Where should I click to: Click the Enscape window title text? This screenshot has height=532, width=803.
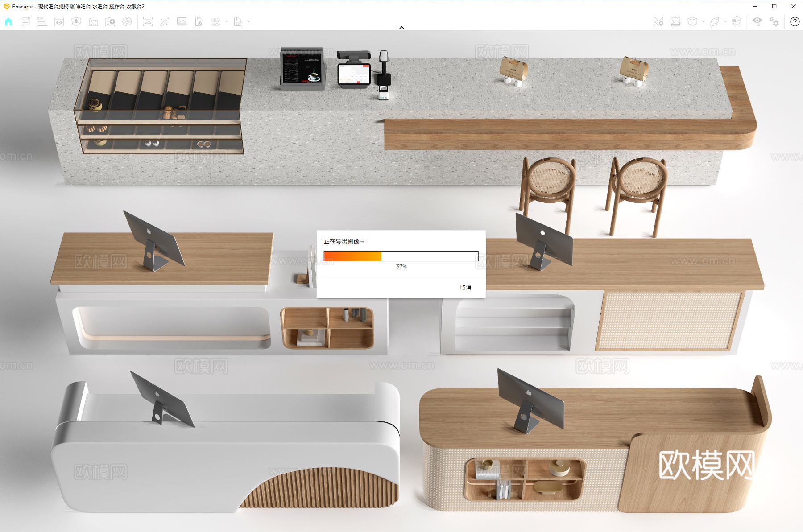[79, 6]
